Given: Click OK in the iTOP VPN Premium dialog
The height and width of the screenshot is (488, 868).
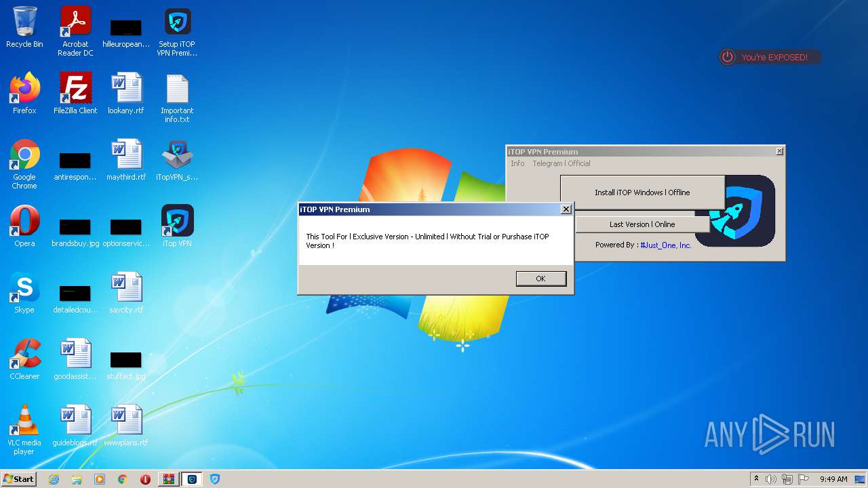Looking at the screenshot, I should [540, 279].
